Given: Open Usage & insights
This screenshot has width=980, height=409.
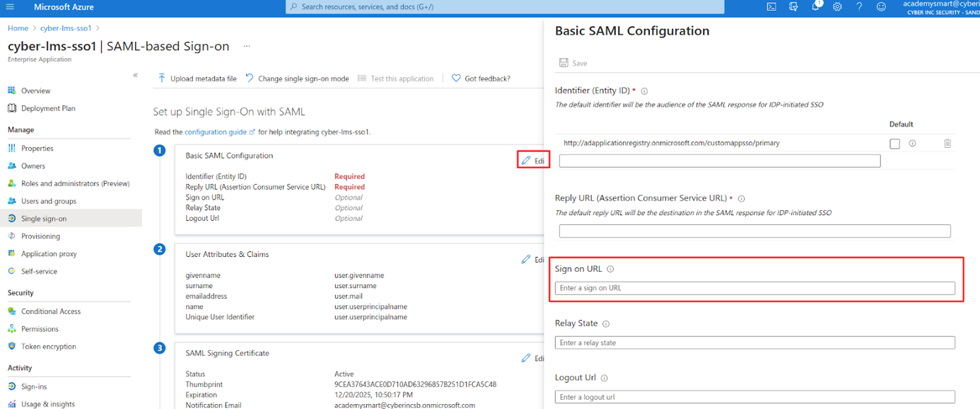Looking at the screenshot, I should click(47, 404).
